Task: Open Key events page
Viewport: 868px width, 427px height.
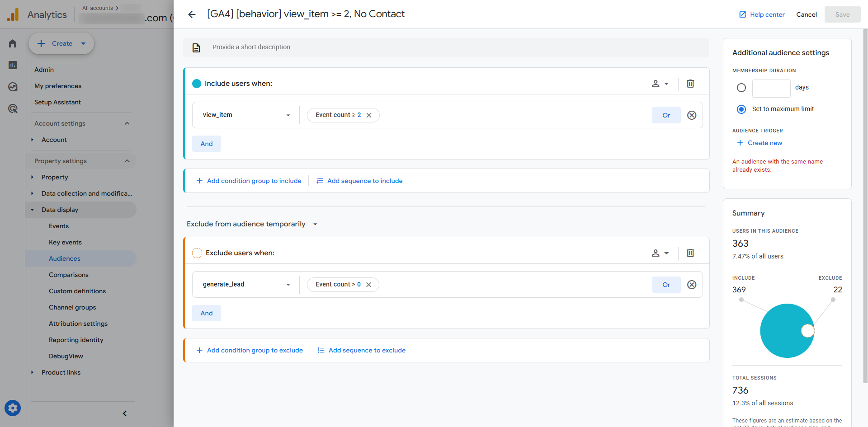Action: click(x=65, y=242)
